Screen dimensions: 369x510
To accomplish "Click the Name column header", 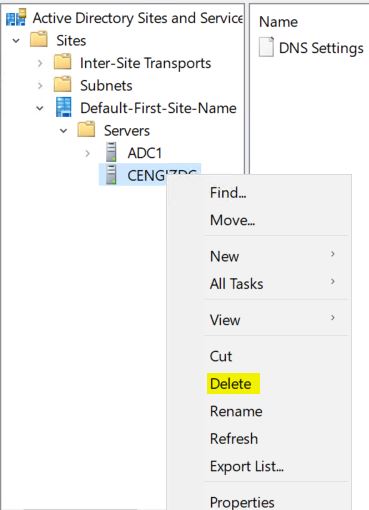I will pos(278,22).
